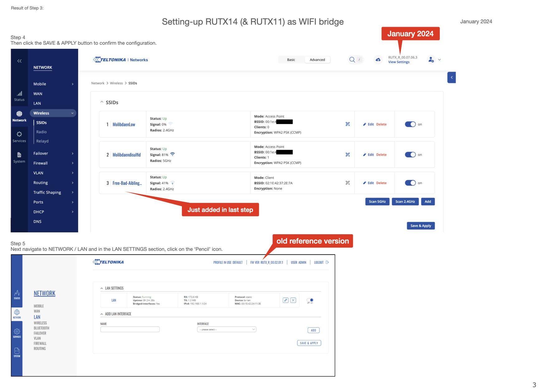The width and height of the screenshot is (542, 392).
Task: Open SYSTEM icon in old reference sidebar
Action: pos(17,352)
